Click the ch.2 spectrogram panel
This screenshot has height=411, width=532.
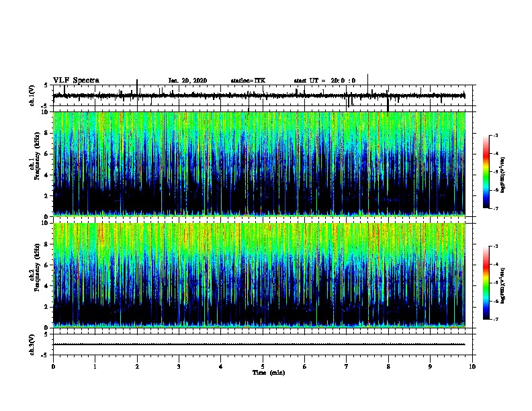[259, 275]
